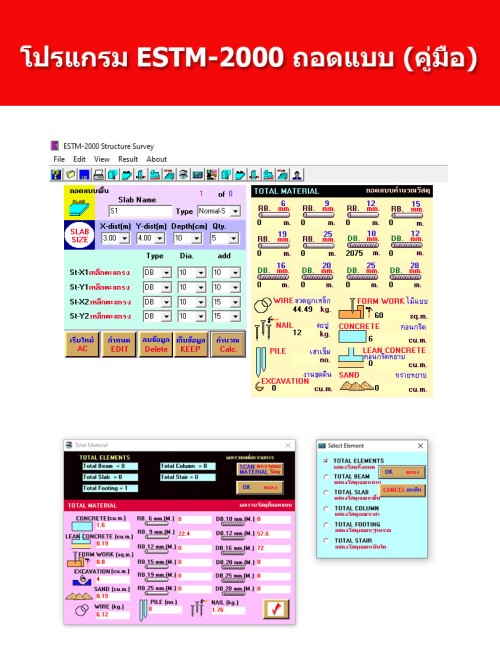Click the DB 10 mm rebar icon in main panel
Screen dimensions: 500x647
[363, 245]
